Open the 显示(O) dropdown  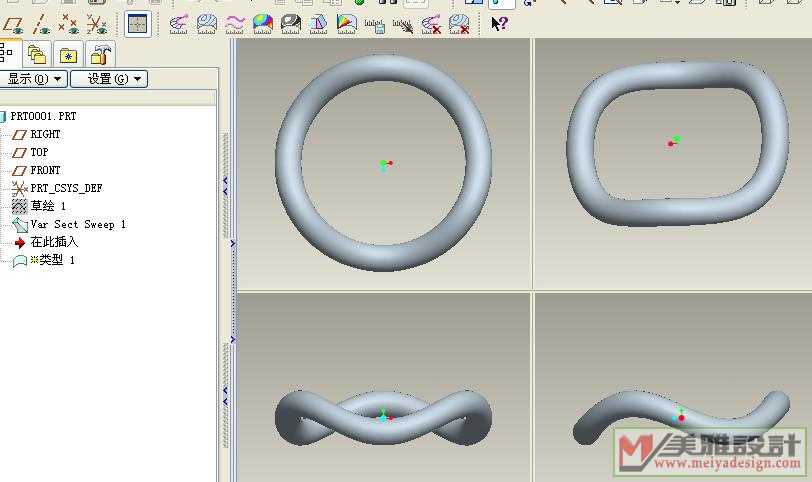[x=33, y=79]
